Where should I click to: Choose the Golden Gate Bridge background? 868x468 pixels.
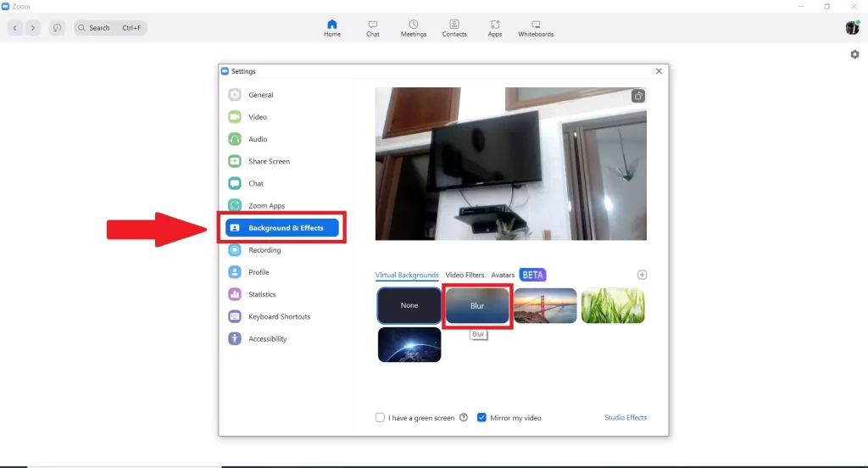pyautogui.click(x=545, y=306)
